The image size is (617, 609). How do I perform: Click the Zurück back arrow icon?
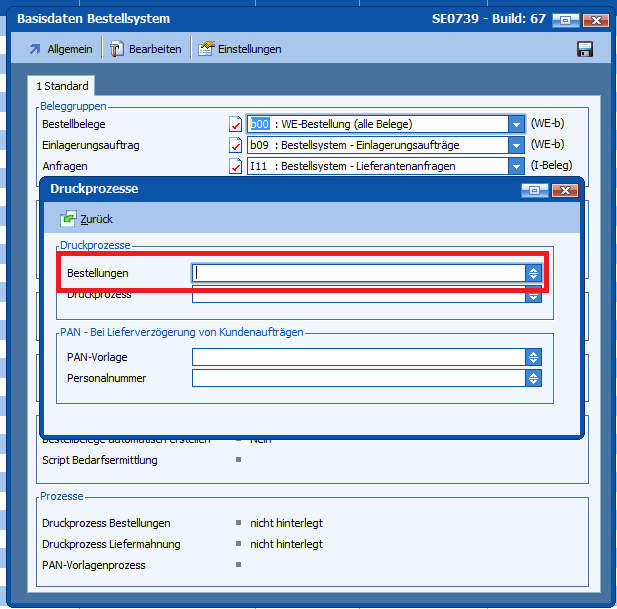tap(68, 218)
